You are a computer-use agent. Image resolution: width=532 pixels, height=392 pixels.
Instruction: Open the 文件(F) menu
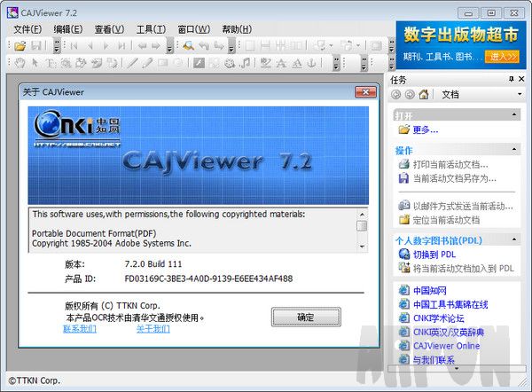(x=27, y=29)
